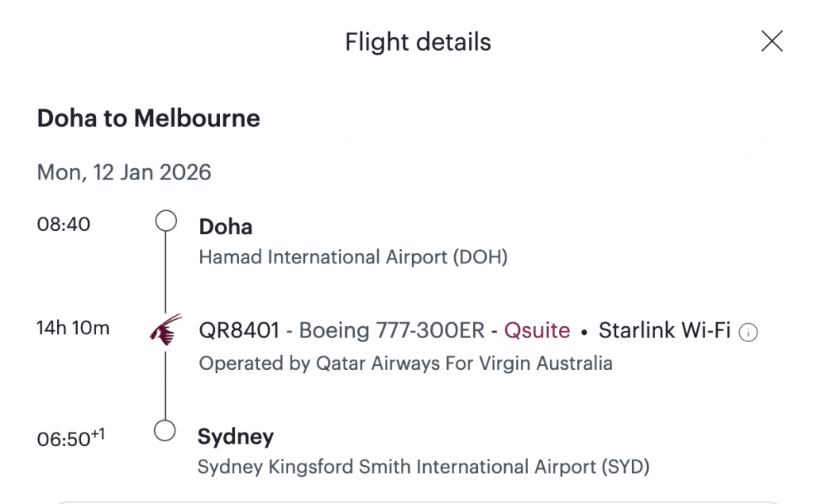Click Sydney Kingsford Smith International Airport text

(423, 467)
